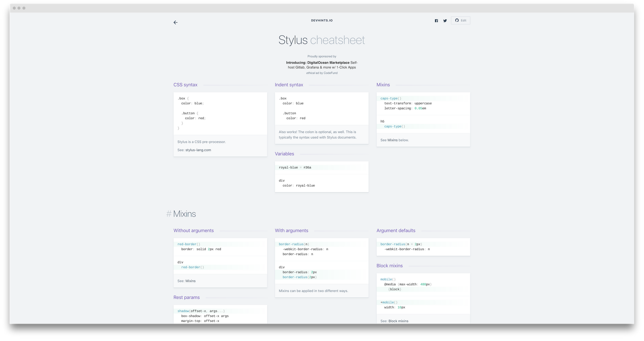Click the GitHub octocat icon in the Edit button
Screen dimensions: 644x341
pos(457,20)
